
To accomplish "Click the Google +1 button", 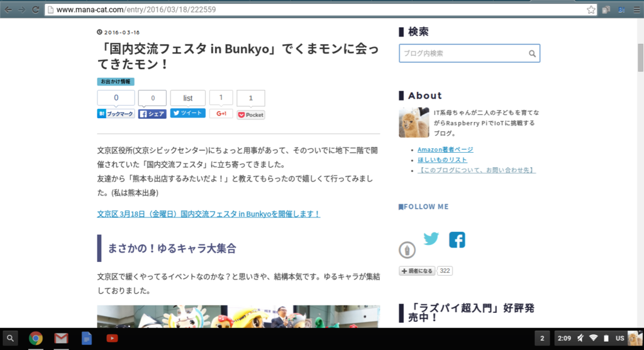I will coord(221,113).
